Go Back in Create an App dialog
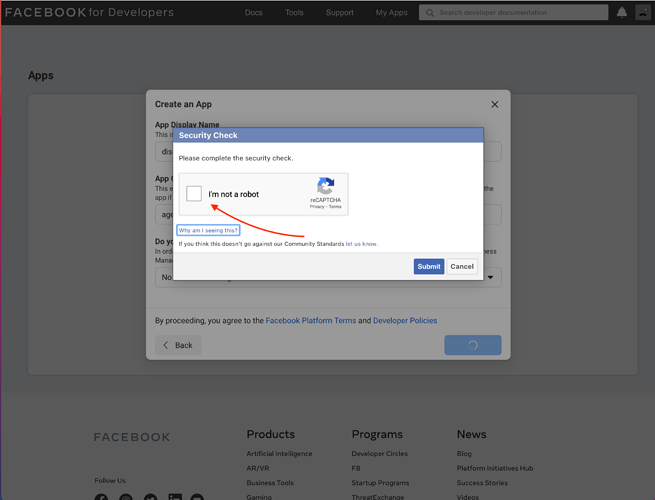Viewport: 655px width, 500px height. pyautogui.click(x=178, y=345)
